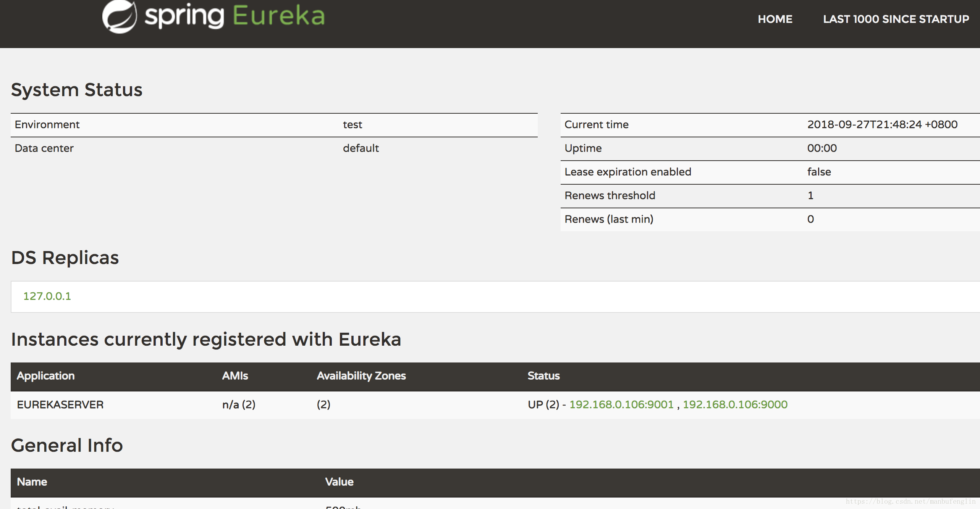Click the Availability Zones column header

click(x=361, y=376)
